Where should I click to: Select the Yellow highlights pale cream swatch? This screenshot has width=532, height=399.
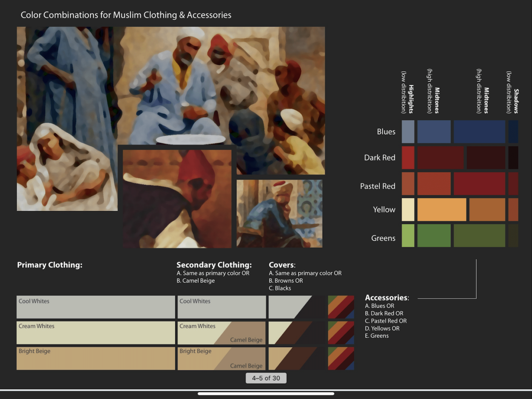point(408,210)
